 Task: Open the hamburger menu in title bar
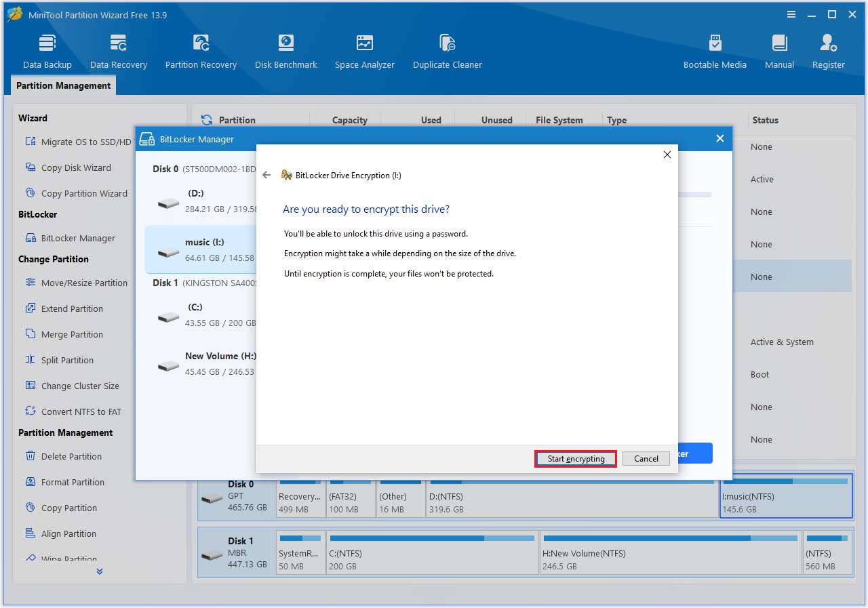[791, 14]
